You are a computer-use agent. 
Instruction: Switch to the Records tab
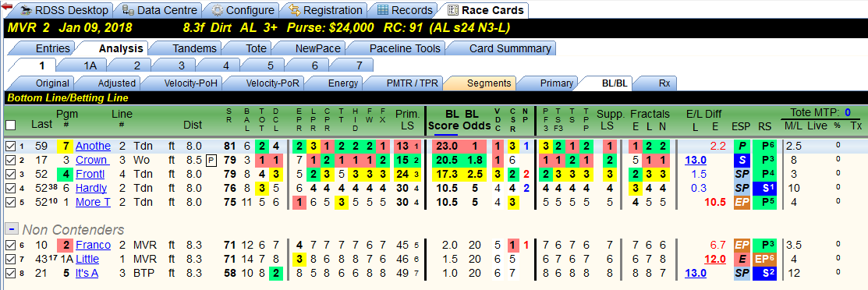click(x=405, y=10)
